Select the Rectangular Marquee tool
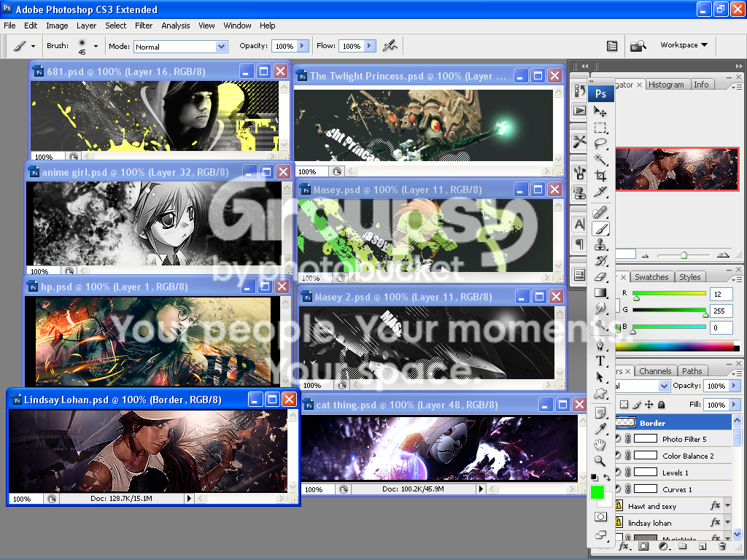 (x=600, y=128)
